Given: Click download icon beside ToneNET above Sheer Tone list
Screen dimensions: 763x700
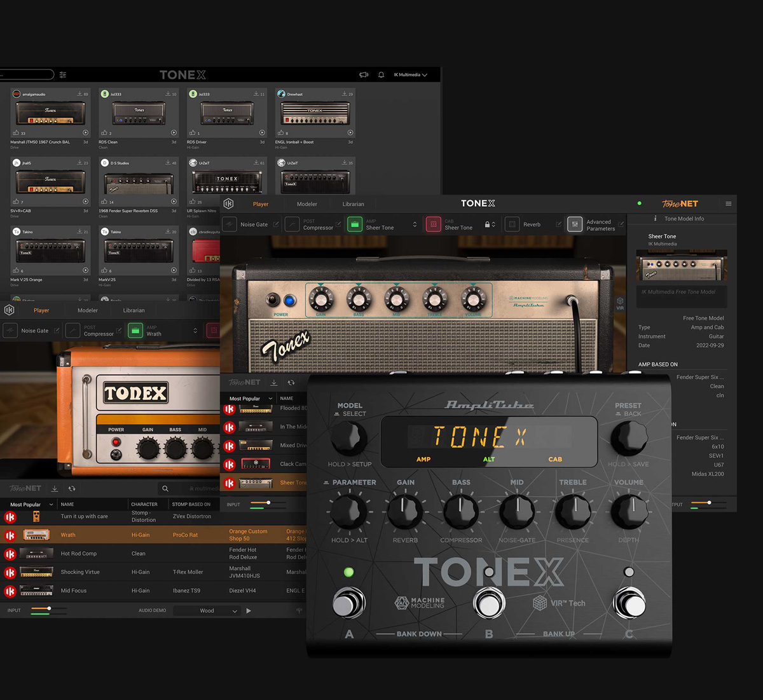Looking at the screenshot, I should pos(274,383).
